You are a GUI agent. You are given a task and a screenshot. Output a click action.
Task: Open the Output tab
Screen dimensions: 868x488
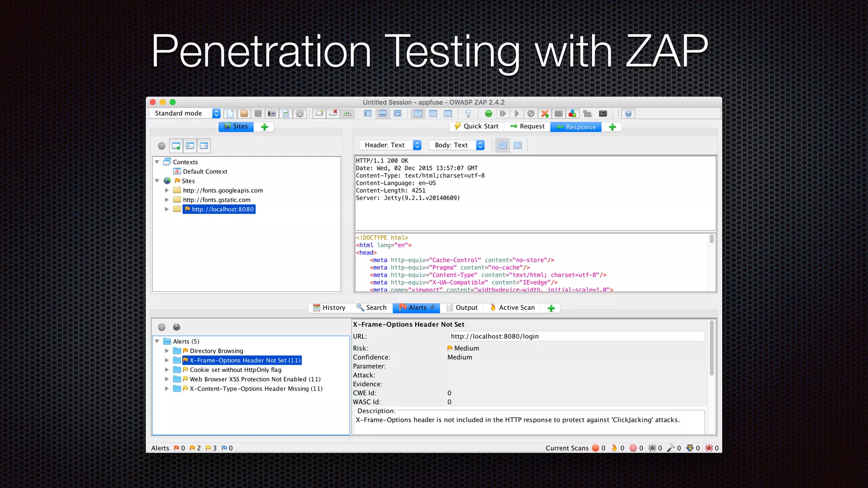tap(462, 308)
